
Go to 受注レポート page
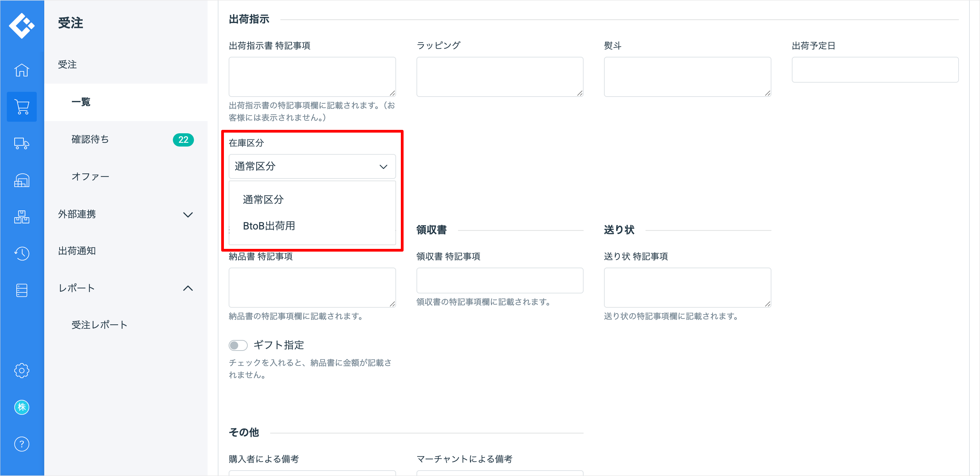tap(99, 325)
